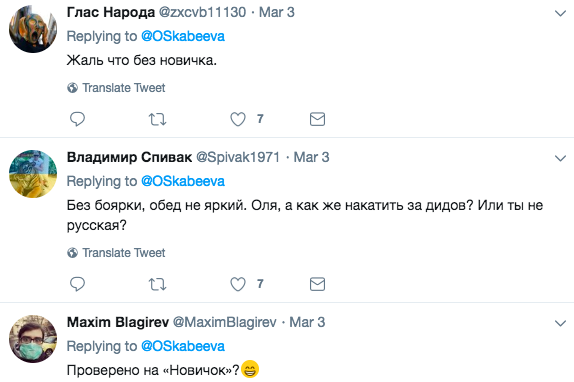Share Владимир Спивак's tweet via message

coord(317,284)
